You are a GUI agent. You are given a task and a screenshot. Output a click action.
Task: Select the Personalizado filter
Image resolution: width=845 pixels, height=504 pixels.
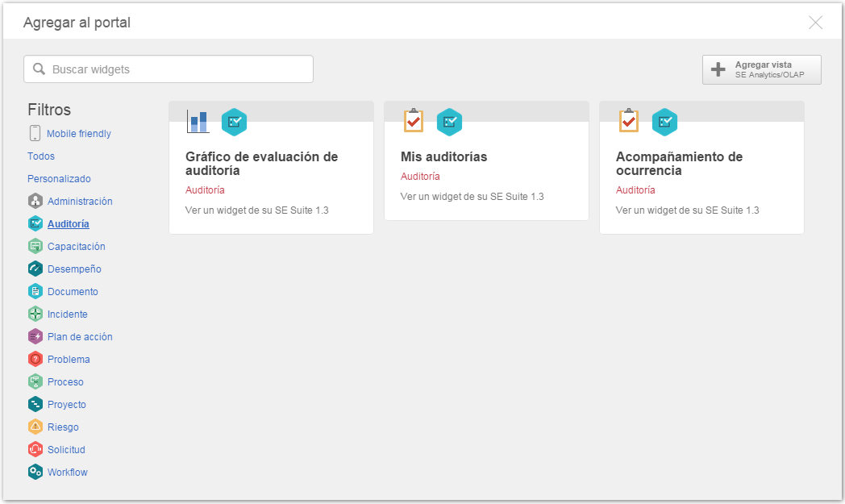(x=60, y=179)
